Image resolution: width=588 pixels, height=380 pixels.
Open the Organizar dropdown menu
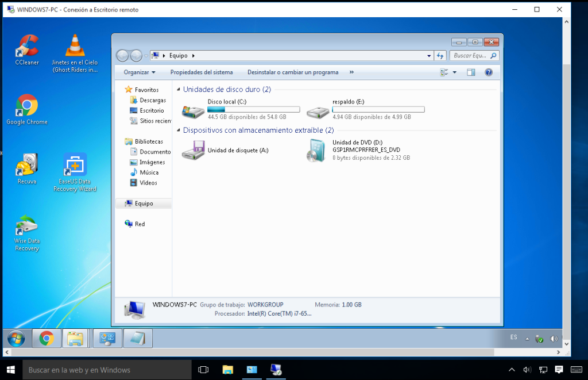click(140, 72)
